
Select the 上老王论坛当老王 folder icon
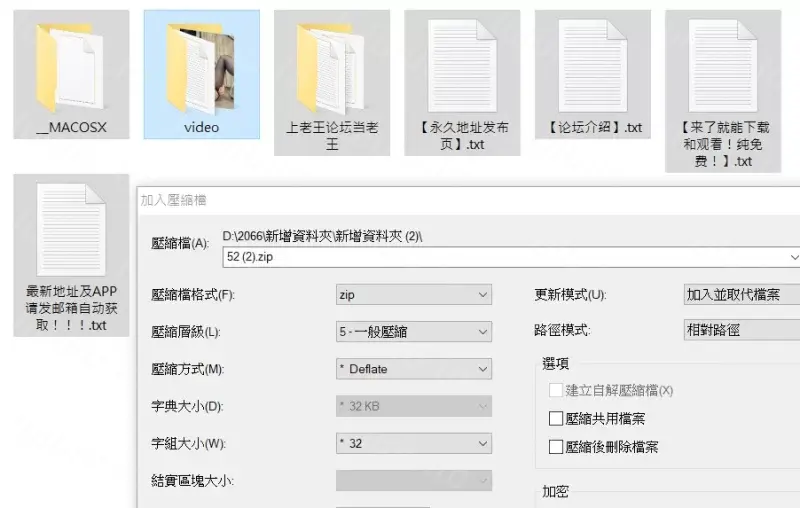[x=332, y=68]
